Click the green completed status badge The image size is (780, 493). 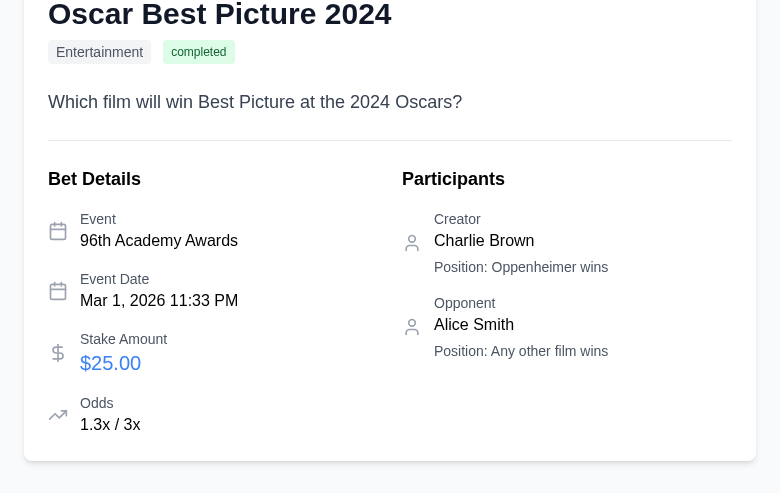(199, 52)
